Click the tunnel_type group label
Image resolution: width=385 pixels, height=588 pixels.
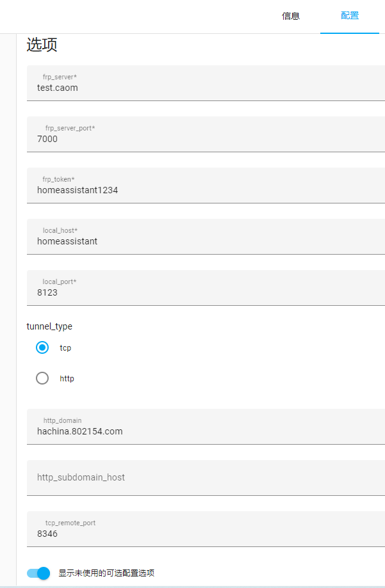49,326
